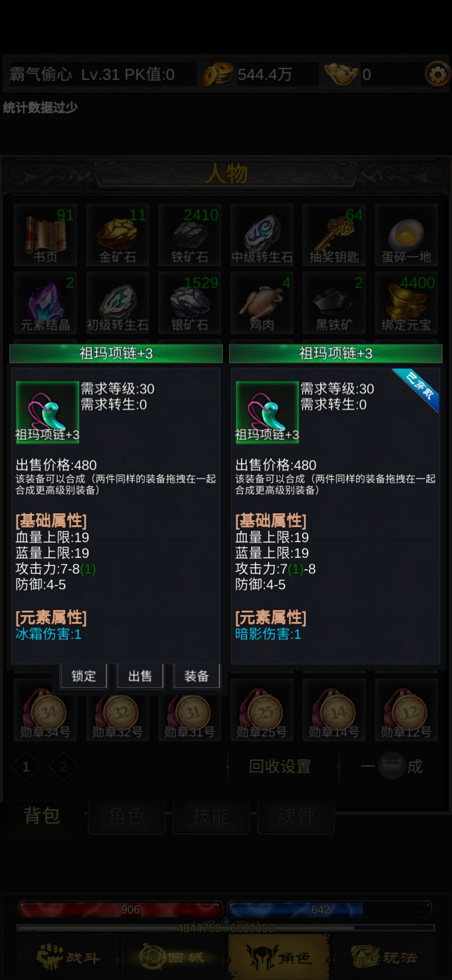This screenshot has height=980, width=452.
Task: Tap the 元素结晶 crystal item
Action: pos(45,303)
